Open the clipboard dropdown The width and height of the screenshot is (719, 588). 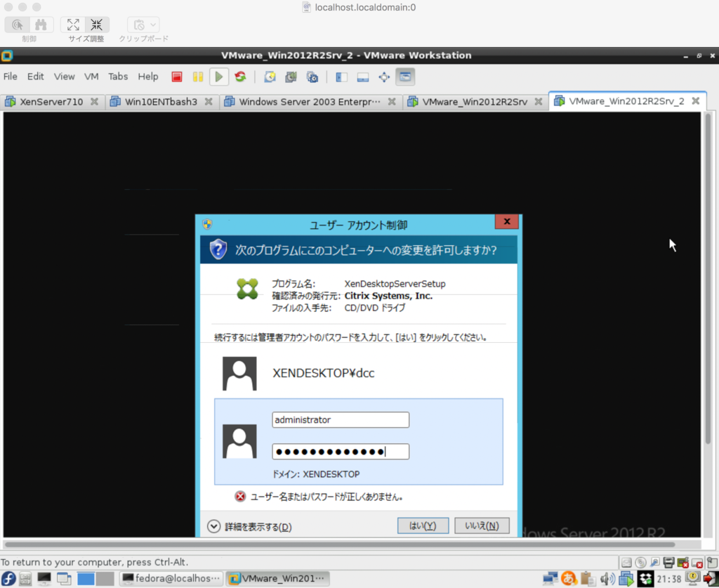143,25
